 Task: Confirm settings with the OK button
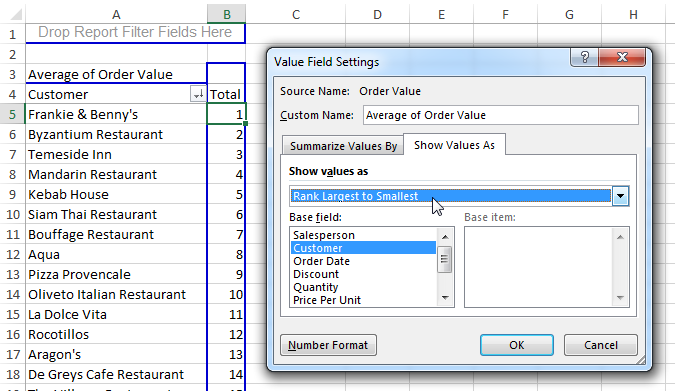[517, 345]
